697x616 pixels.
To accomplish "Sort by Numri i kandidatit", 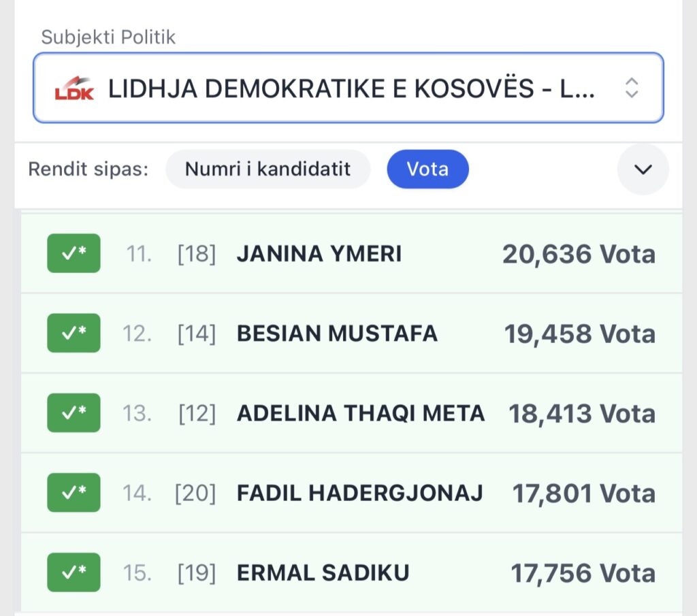I will [x=268, y=169].
